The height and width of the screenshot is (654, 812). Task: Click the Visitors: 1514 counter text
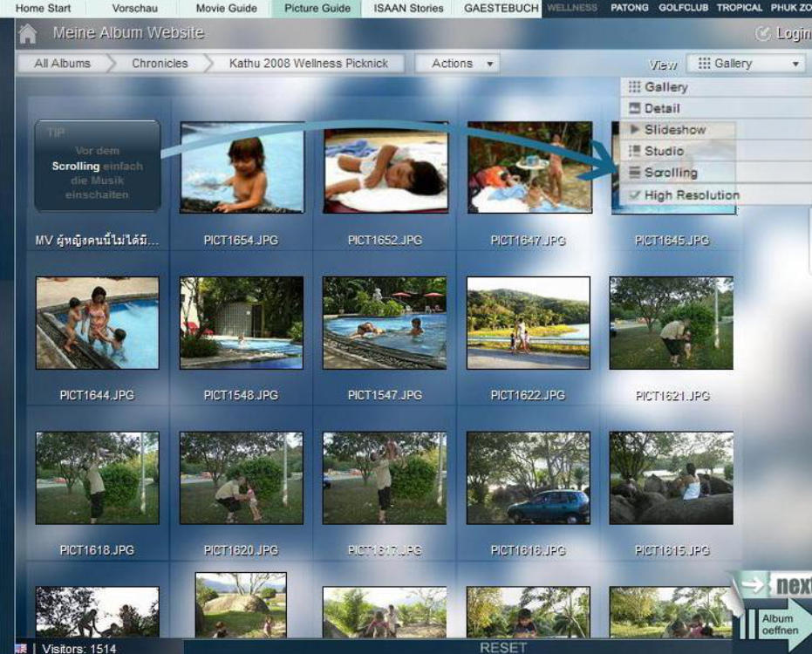pos(78,648)
